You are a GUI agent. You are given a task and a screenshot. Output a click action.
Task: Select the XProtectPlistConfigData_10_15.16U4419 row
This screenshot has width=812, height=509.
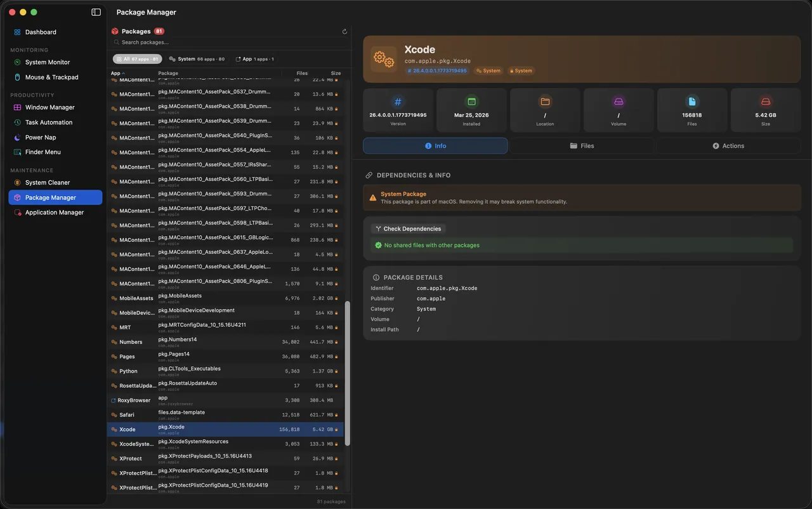tap(225, 488)
